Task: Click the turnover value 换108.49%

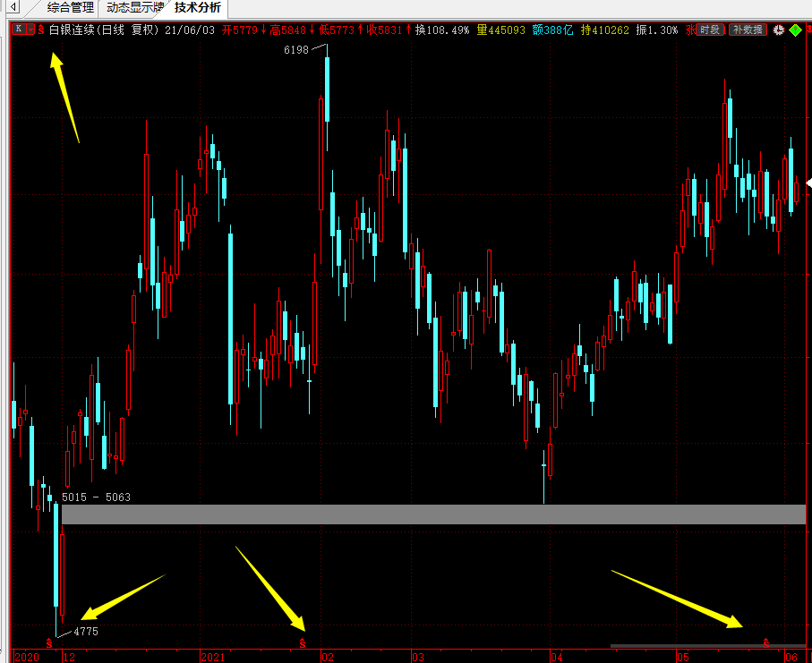Action: [442, 30]
